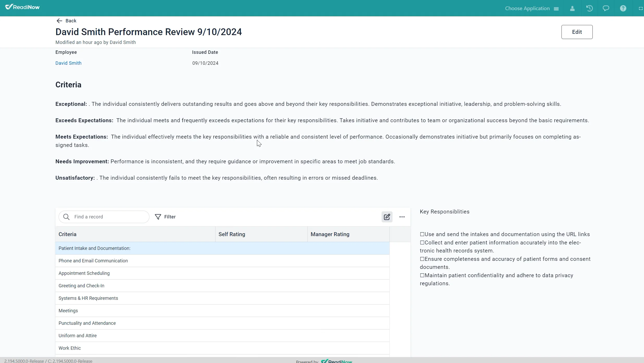
Task: Open the help question mark icon
Action: coord(623,8)
